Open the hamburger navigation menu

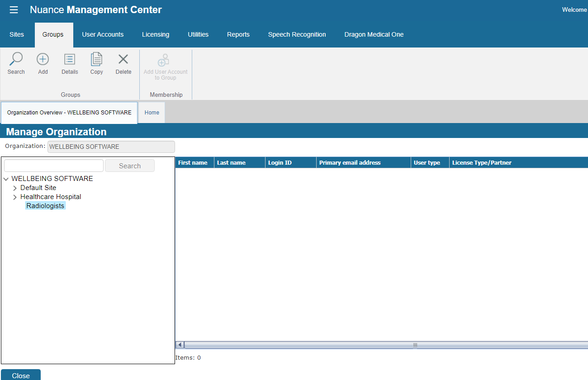coord(14,10)
